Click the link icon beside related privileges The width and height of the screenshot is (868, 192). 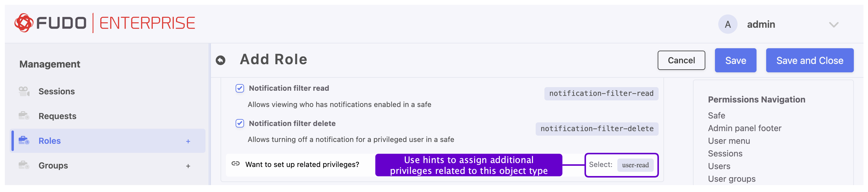point(236,164)
